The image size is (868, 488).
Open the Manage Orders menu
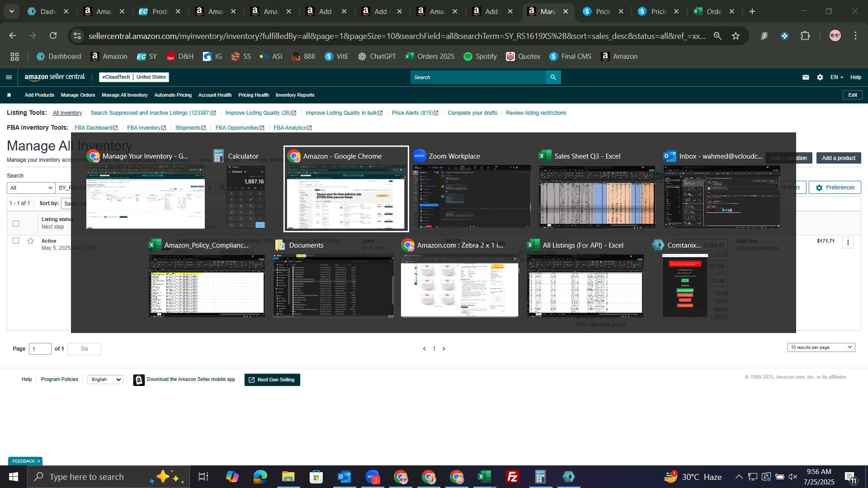point(78,95)
